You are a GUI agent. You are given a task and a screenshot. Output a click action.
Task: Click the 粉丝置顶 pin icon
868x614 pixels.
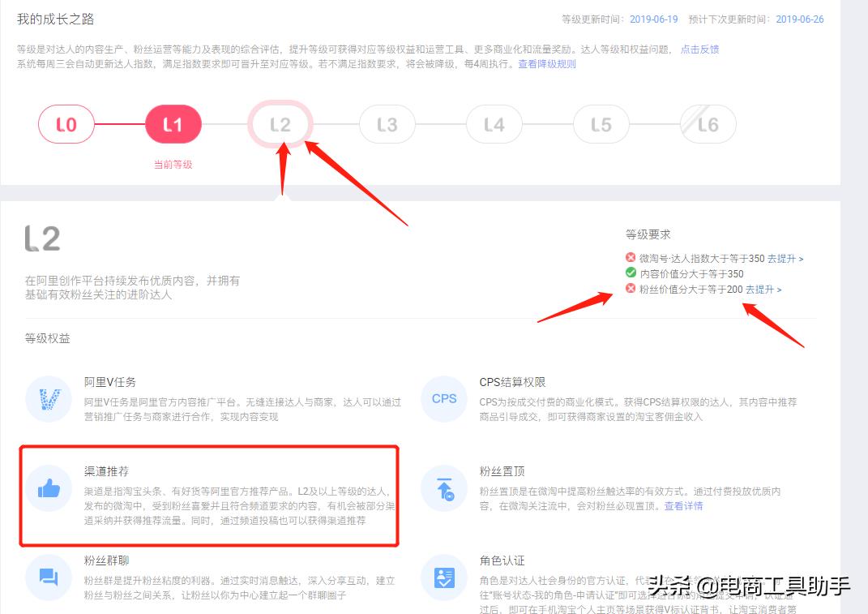tap(443, 487)
